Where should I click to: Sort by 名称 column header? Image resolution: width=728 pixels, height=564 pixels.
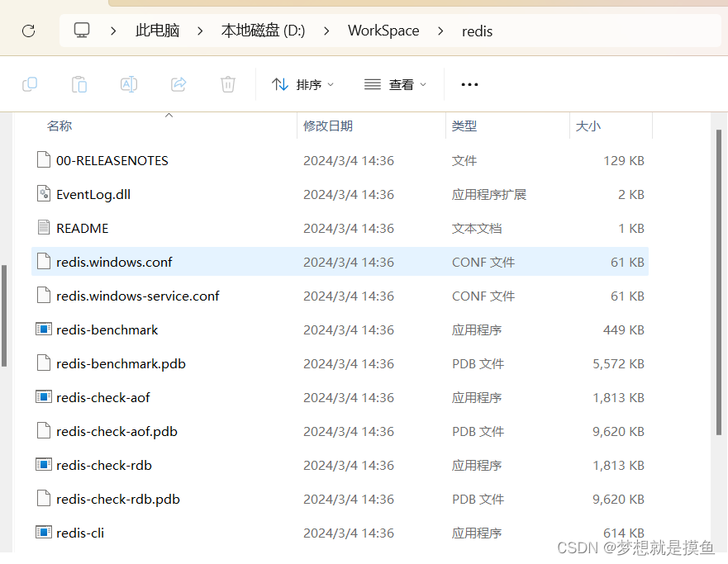(59, 126)
